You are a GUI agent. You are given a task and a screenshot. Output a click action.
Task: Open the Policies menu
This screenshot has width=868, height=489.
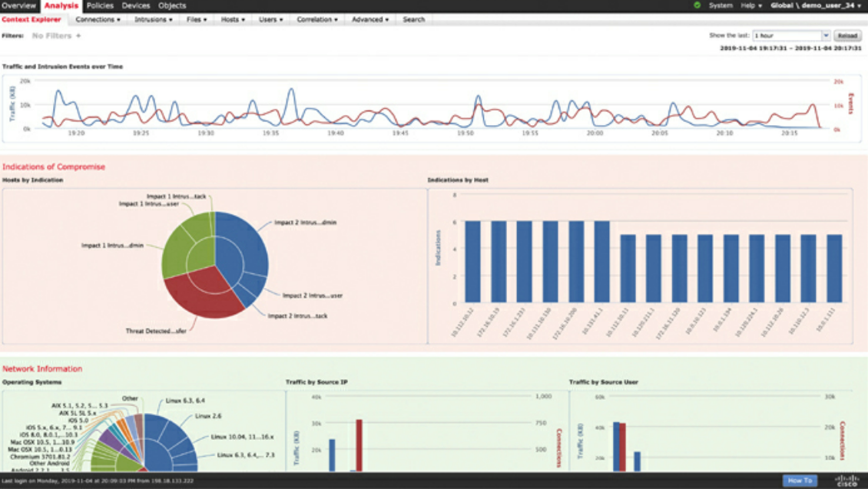(x=100, y=5)
